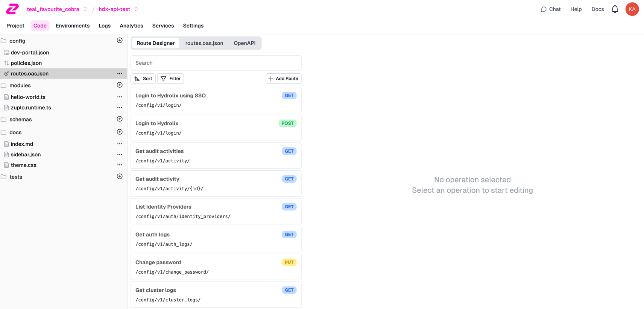Open more options for zuplo.runtime.ts
644x309 pixels.
pos(120,108)
